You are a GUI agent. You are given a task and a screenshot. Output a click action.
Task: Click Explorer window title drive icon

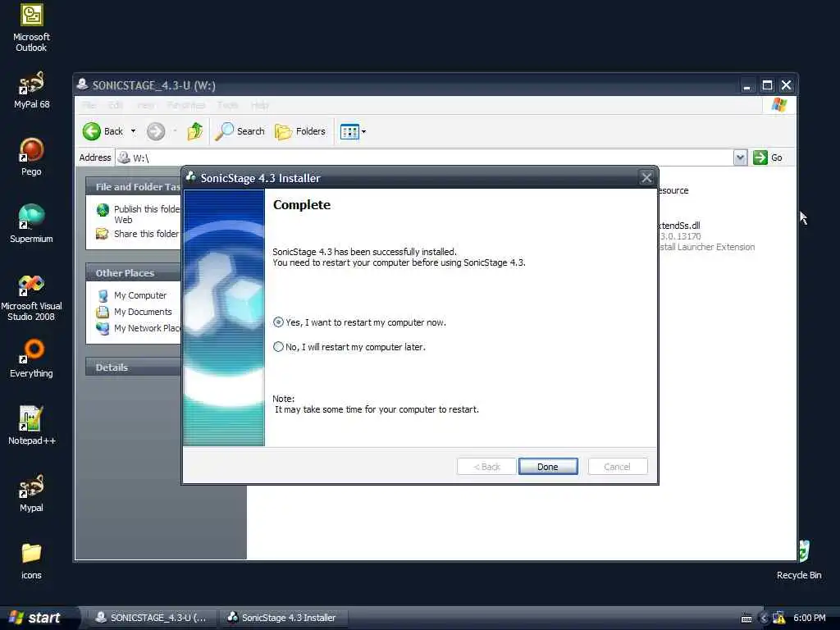pyautogui.click(x=83, y=84)
